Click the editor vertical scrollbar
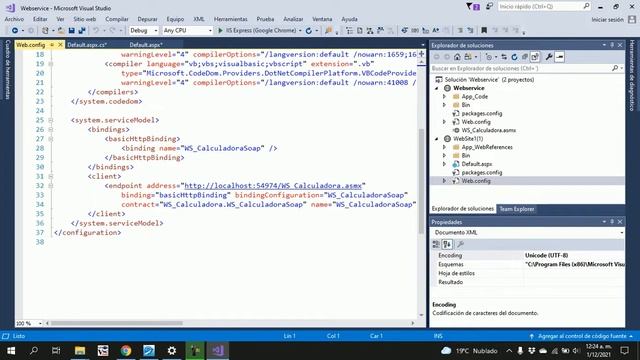This screenshot has width=640, height=360. coord(421,182)
